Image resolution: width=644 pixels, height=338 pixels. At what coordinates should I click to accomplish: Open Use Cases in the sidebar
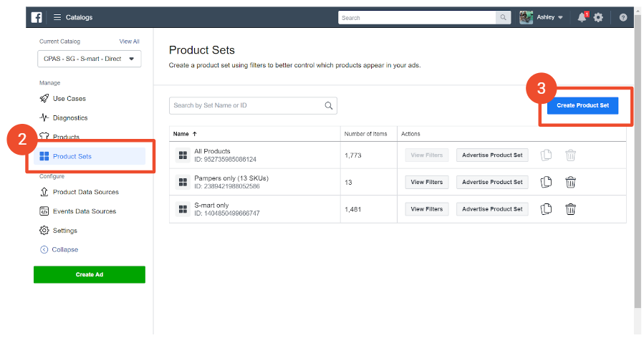point(69,98)
